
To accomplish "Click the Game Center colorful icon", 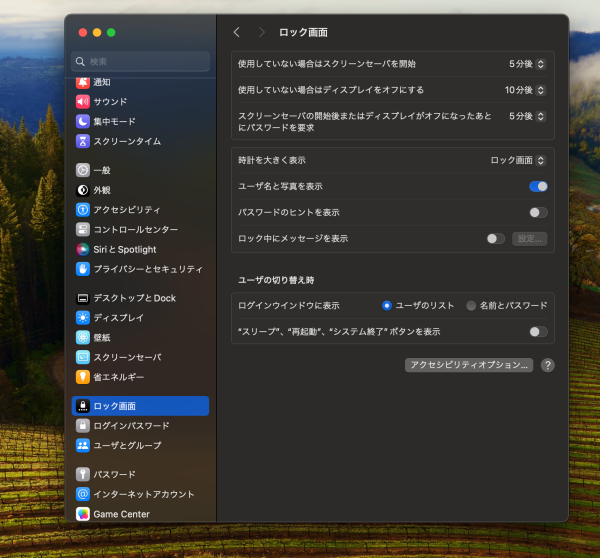I will [83, 514].
